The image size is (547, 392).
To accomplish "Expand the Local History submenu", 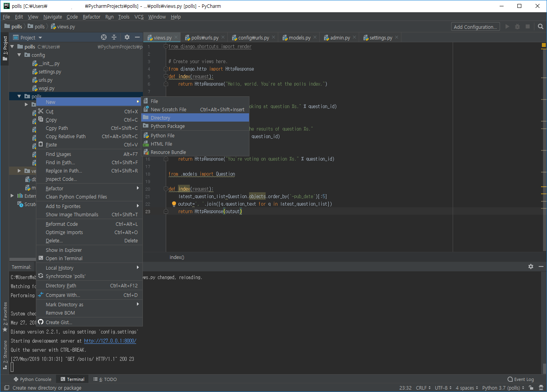I will (x=89, y=268).
